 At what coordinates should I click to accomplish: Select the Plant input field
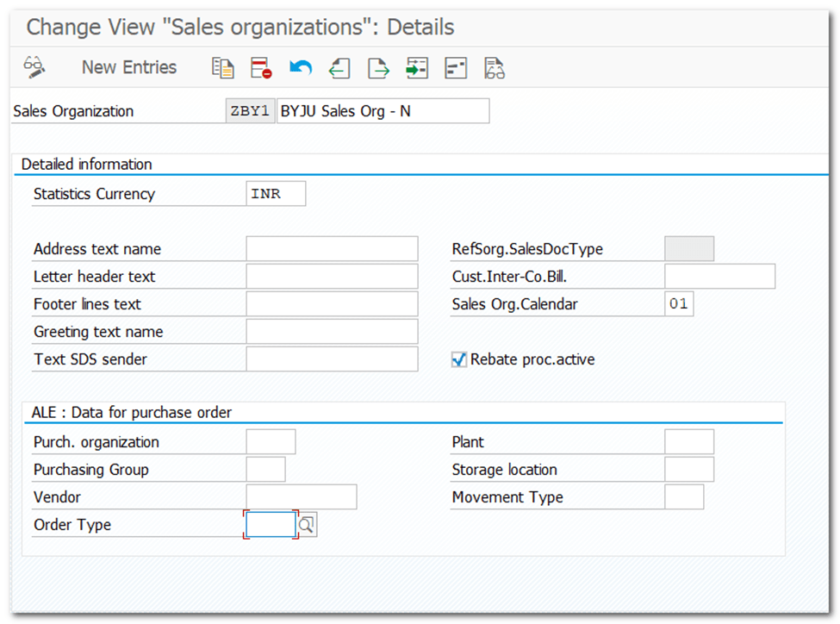(689, 442)
